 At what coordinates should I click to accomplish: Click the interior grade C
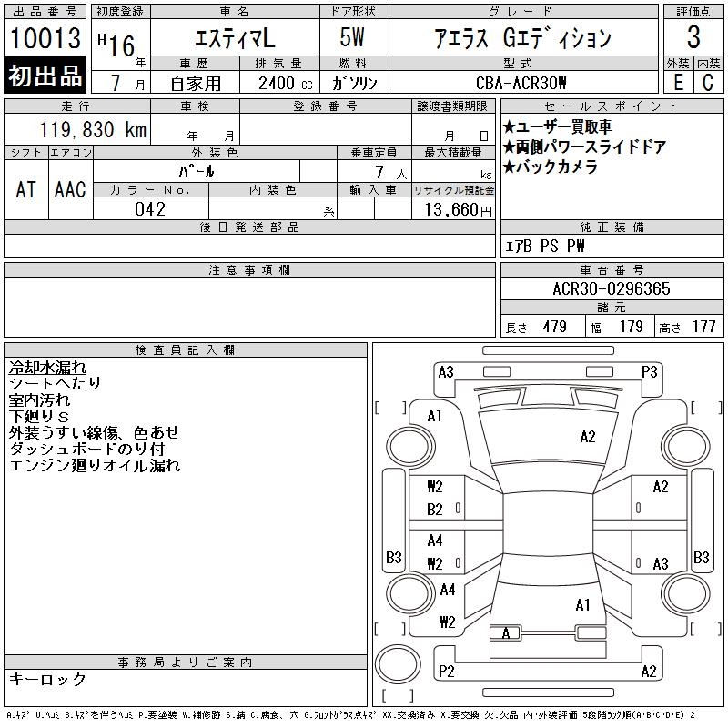tap(708, 83)
